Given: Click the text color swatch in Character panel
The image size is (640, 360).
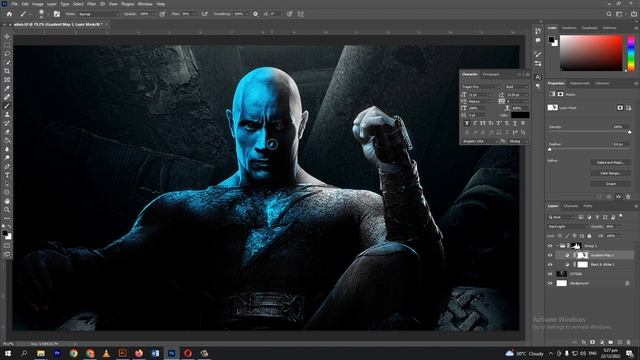Looking at the screenshot, I should tap(520, 116).
